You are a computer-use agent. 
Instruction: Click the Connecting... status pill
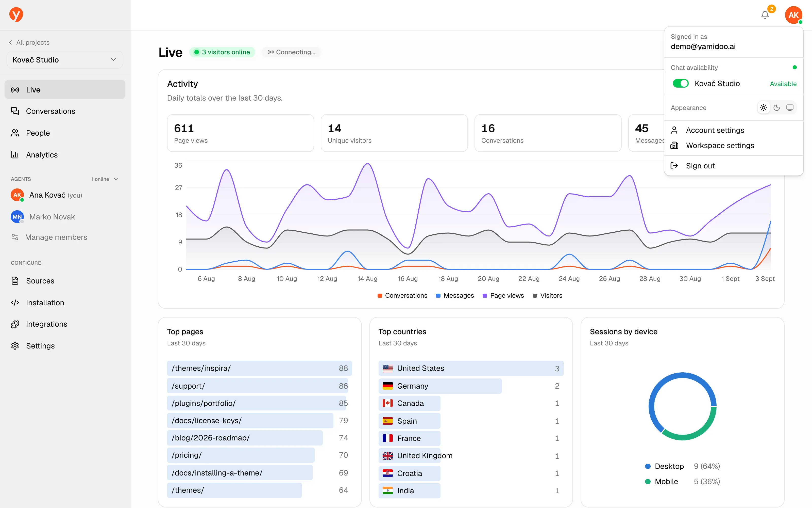[291, 52]
